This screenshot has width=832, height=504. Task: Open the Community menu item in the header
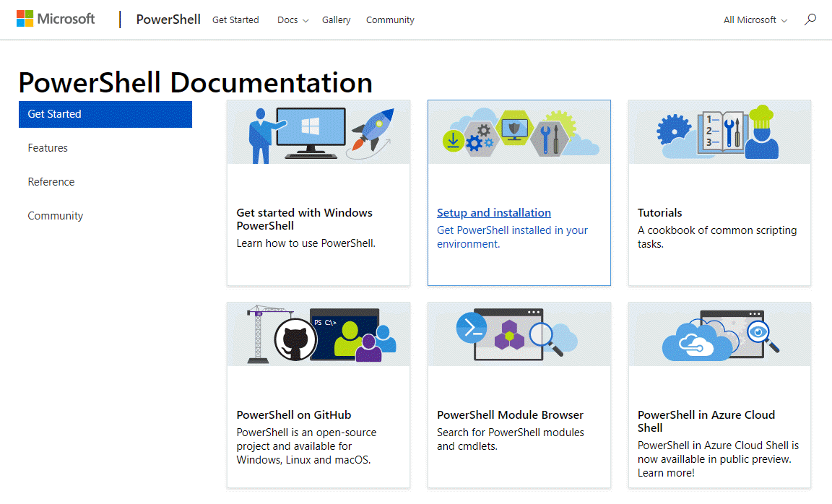[x=390, y=19]
